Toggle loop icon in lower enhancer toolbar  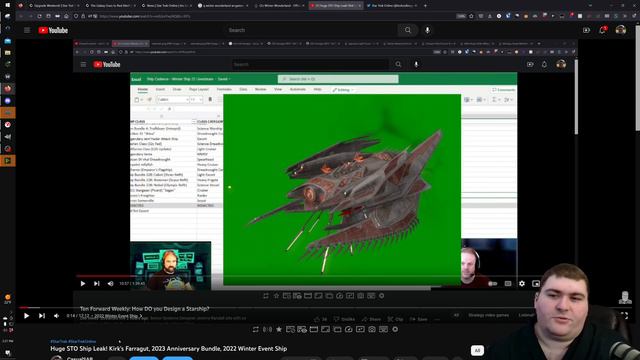click(256, 329)
